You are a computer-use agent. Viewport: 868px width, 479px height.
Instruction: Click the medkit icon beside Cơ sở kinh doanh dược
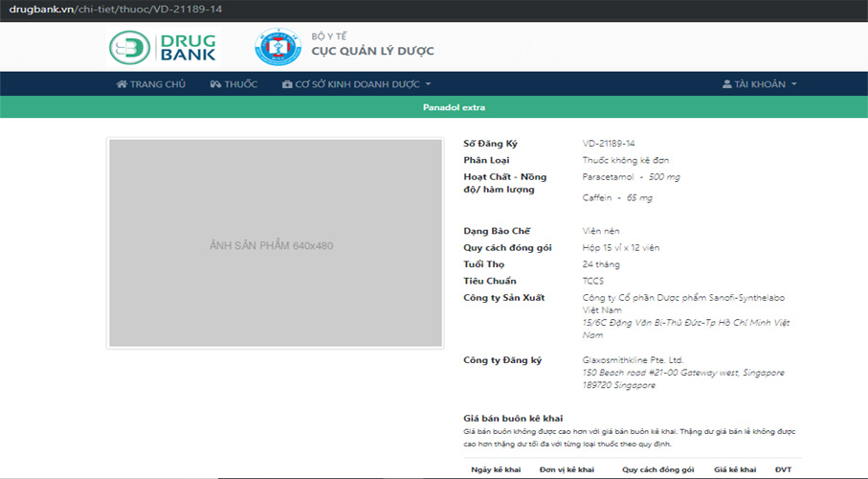point(287,84)
